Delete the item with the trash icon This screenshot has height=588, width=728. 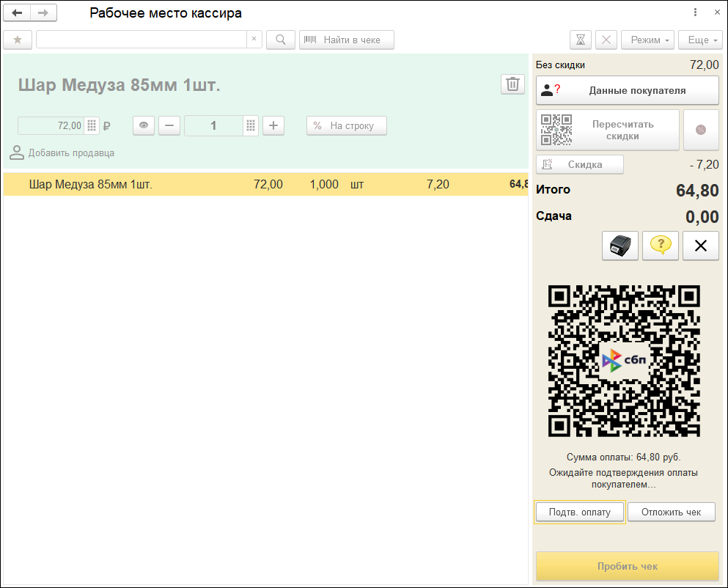point(512,84)
